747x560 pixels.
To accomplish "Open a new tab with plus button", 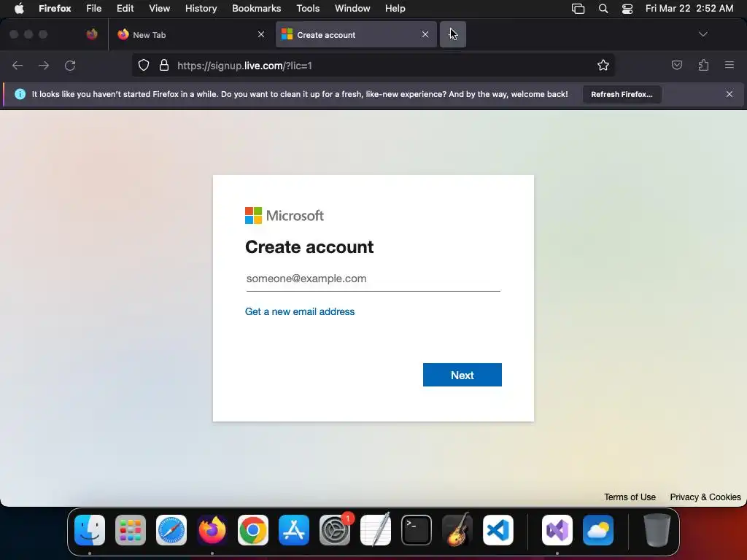I will pos(452,34).
